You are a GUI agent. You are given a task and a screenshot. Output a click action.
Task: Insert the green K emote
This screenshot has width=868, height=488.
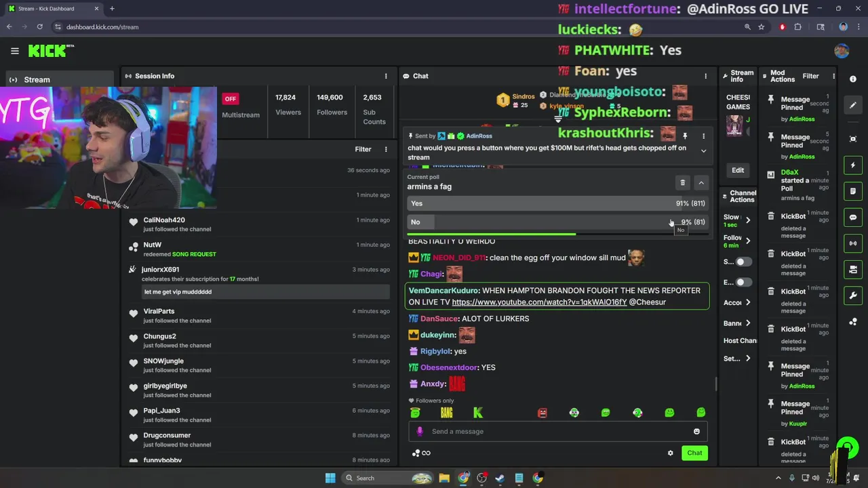(478, 412)
